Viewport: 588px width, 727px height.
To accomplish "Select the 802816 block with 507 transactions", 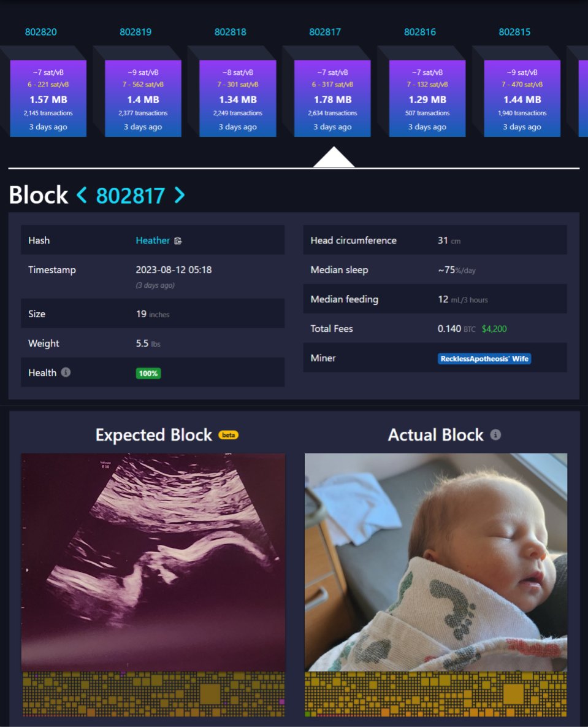I will (427, 98).
